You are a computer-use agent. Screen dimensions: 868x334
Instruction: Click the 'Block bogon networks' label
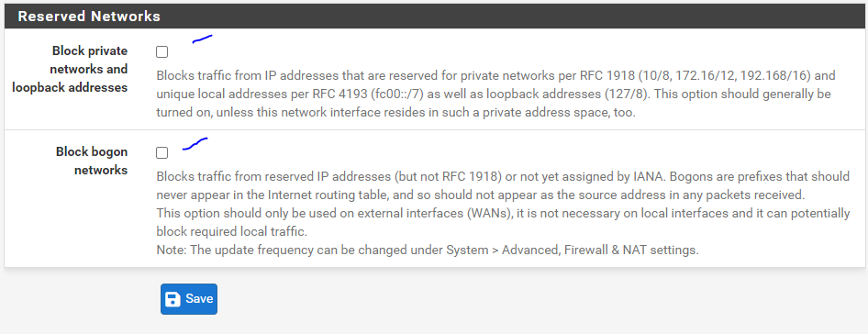pyautogui.click(x=92, y=161)
